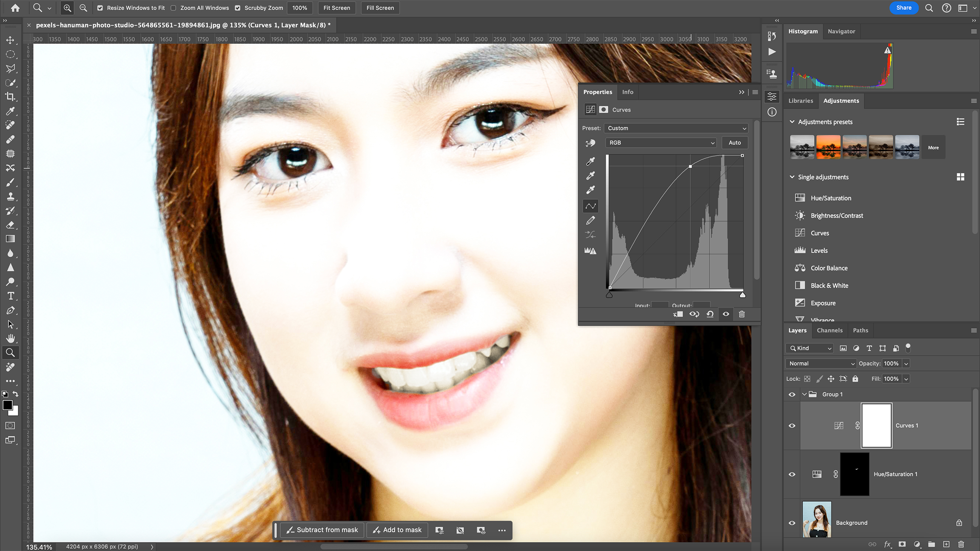Select the Polygonal Lasso tool
980x551 pixels.
coord(10,68)
